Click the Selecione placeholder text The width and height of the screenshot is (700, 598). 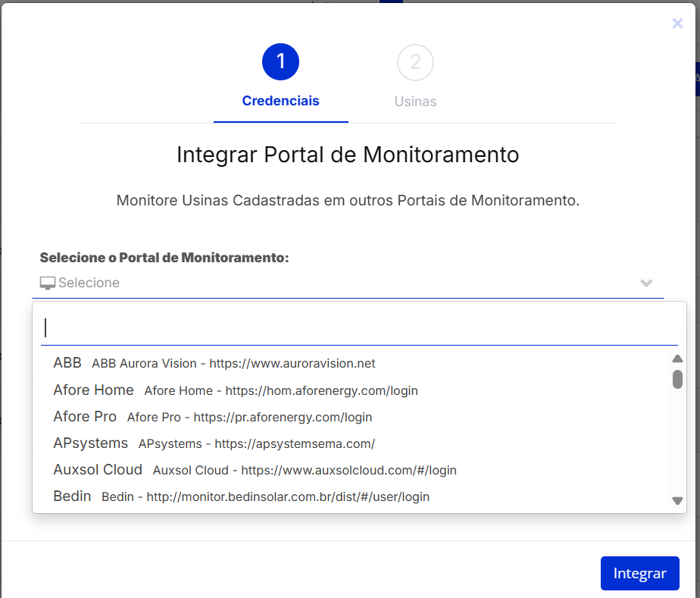(x=89, y=283)
